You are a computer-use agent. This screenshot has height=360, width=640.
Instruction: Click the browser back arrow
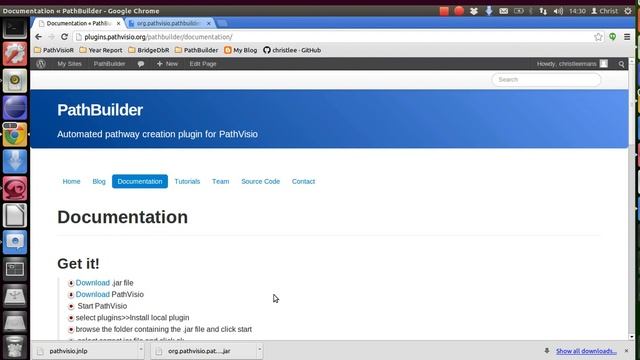pyautogui.click(x=38, y=37)
